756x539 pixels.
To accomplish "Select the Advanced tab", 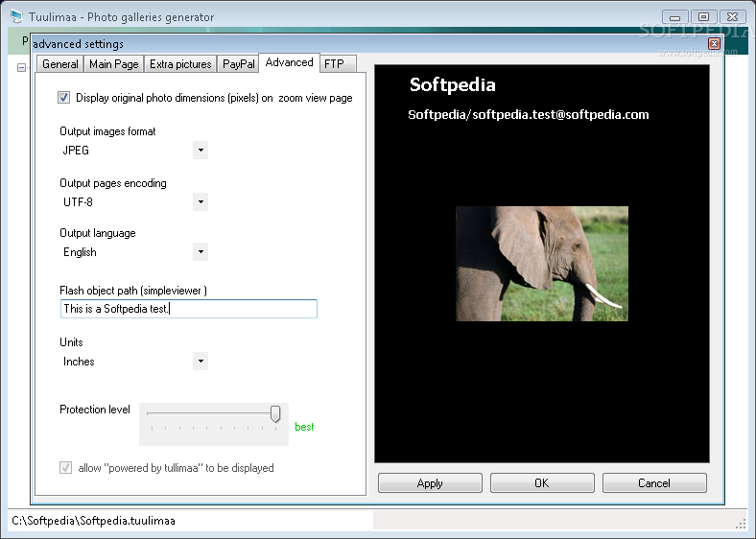I will 290,62.
